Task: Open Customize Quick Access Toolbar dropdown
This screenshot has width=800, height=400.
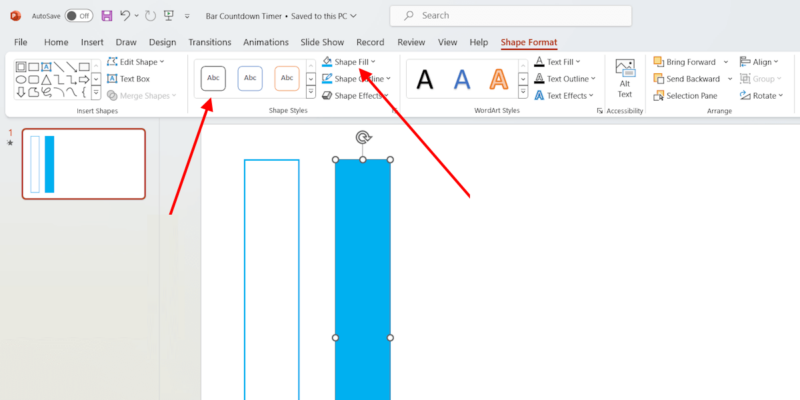Action: click(187, 16)
